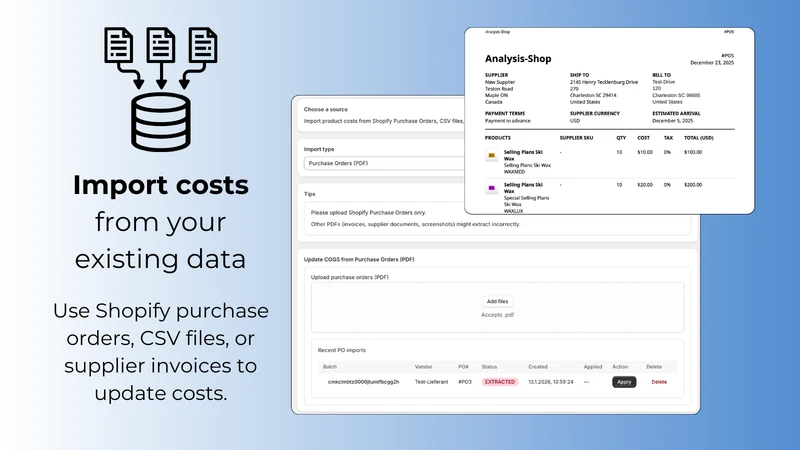Delete the PO3 import batch
800x450 pixels.
[659, 382]
